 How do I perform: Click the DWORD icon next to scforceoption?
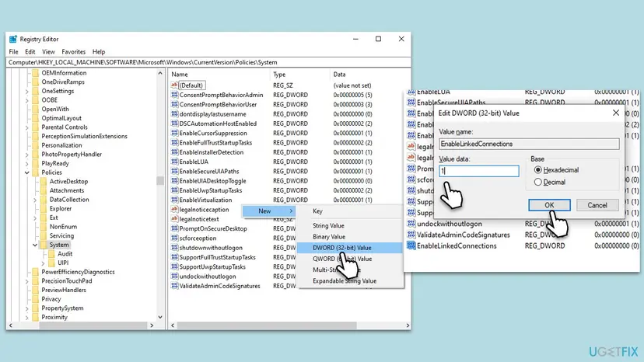pos(174,238)
